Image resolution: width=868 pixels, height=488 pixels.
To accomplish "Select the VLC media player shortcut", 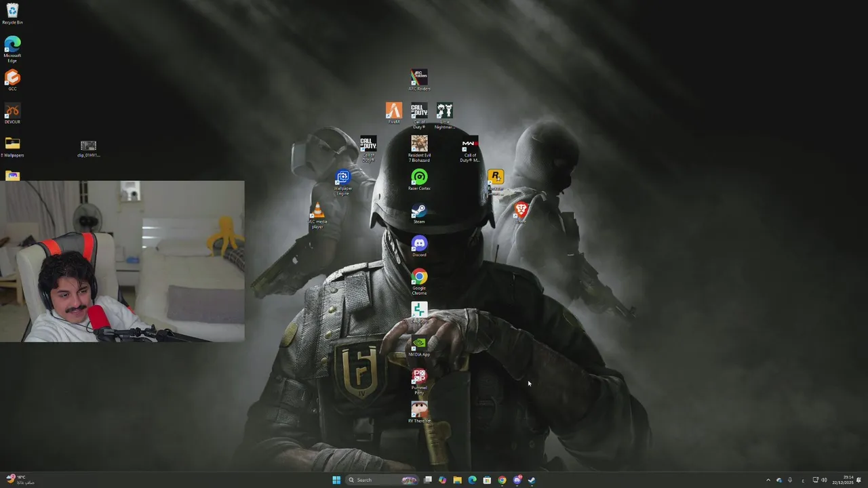I will click(x=317, y=216).
